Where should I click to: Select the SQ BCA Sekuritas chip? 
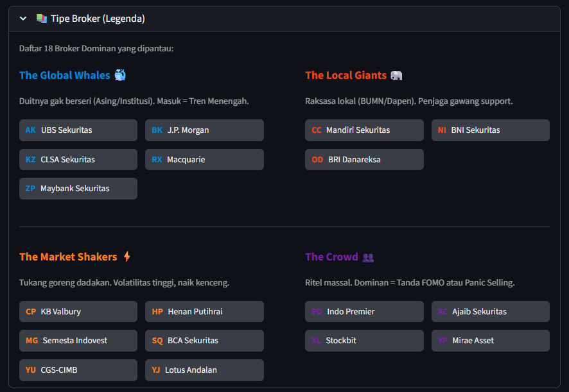coord(204,341)
